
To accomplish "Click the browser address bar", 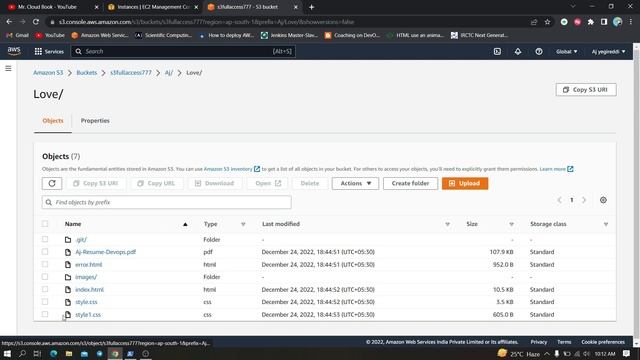I will [x=286, y=22].
